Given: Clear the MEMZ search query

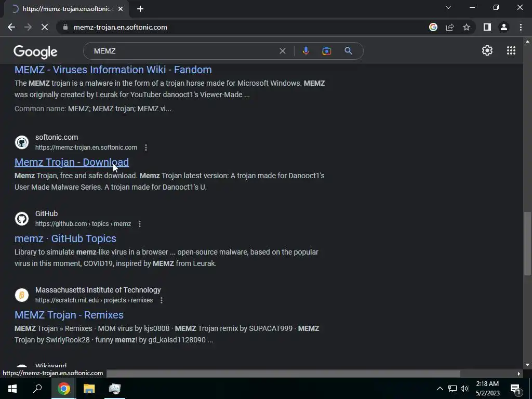Looking at the screenshot, I should click(x=282, y=51).
